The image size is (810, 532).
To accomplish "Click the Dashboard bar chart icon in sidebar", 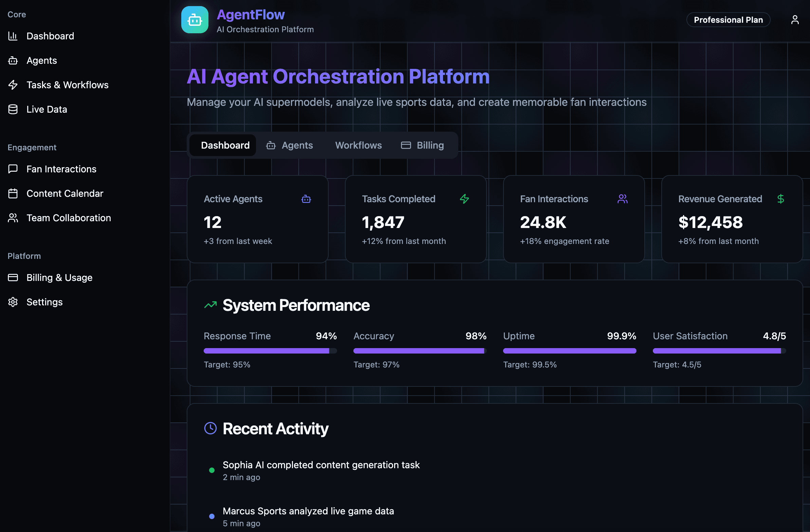I will pyautogui.click(x=13, y=36).
